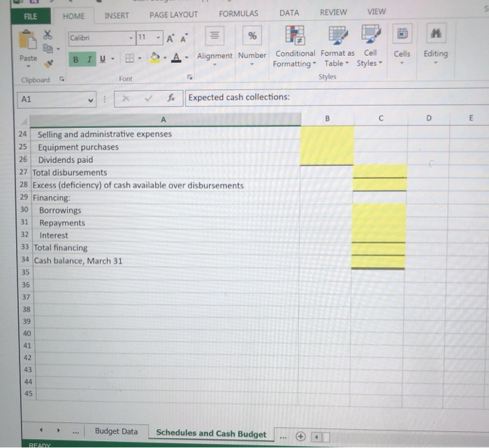Toggle Bold formatting
The image size is (489, 448).
[x=75, y=59]
